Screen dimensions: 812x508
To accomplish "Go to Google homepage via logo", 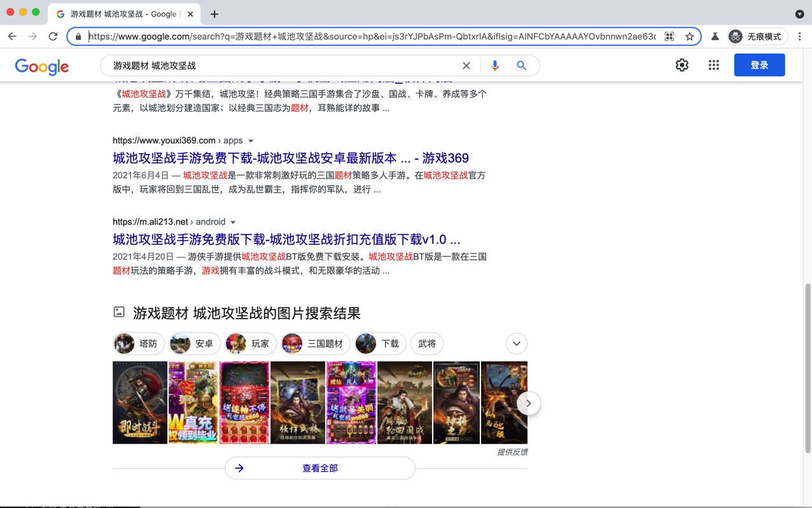I will click(42, 66).
